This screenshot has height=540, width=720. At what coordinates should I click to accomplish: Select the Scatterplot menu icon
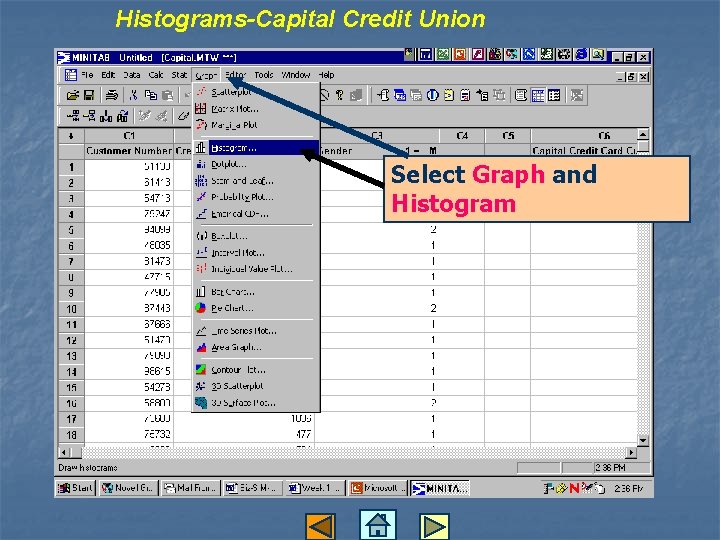point(201,92)
